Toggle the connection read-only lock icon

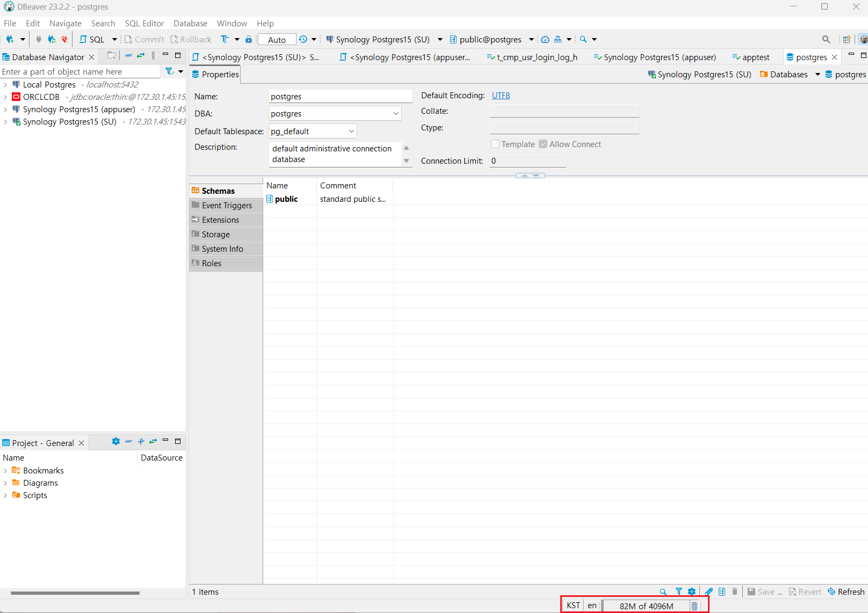coord(249,39)
